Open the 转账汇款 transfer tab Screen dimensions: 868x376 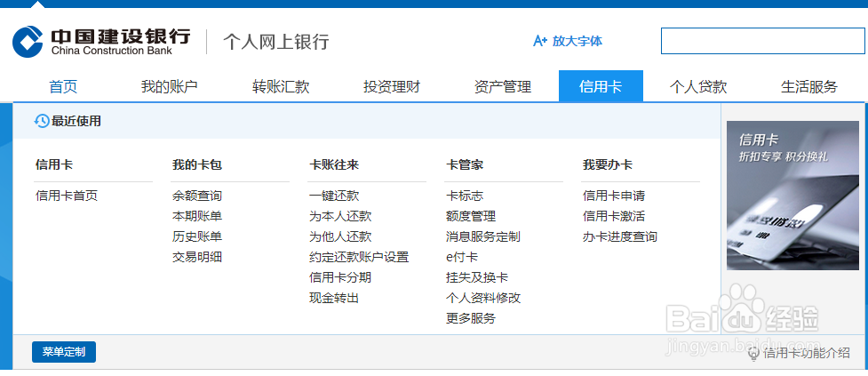281,86
